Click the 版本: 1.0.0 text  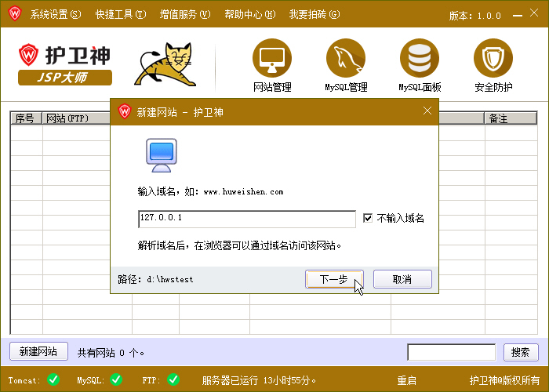pyautogui.click(x=474, y=16)
